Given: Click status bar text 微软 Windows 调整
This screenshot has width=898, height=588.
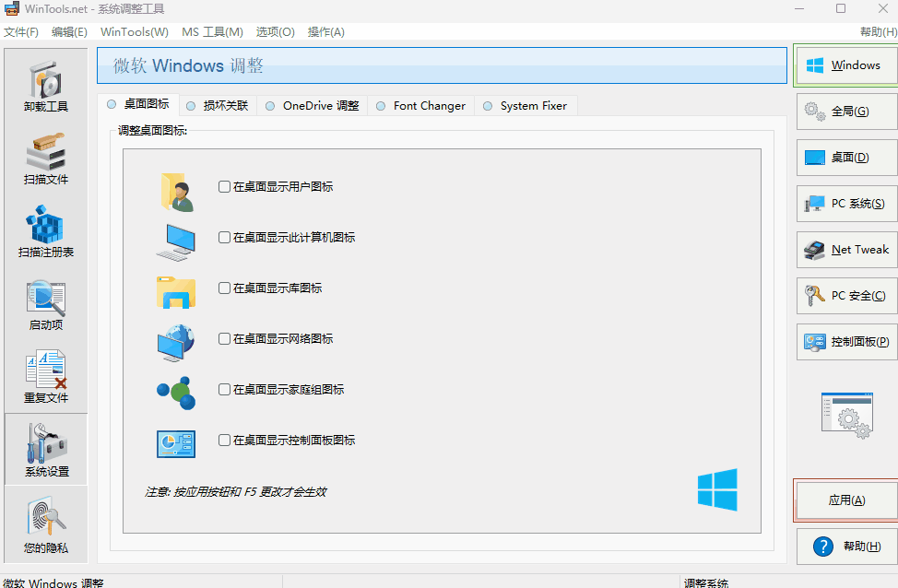Looking at the screenshot, I should tap(53, 582).
